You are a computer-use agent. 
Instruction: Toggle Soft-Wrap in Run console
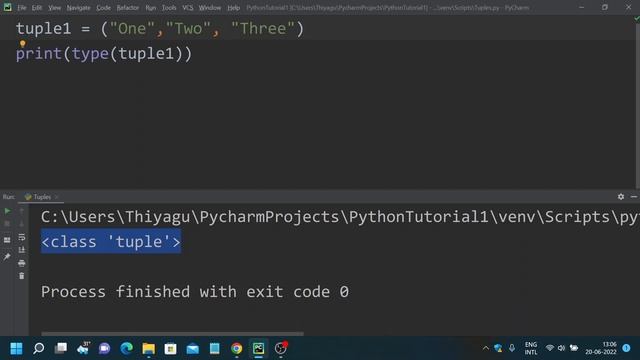tap(22, 237)
